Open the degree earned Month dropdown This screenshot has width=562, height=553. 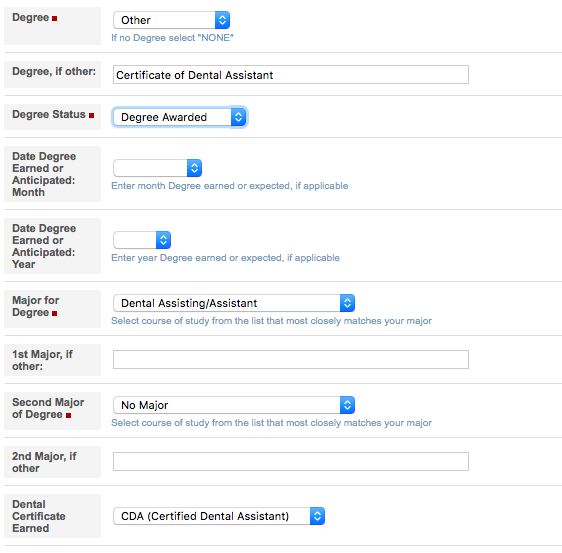(x=157, y=168)
